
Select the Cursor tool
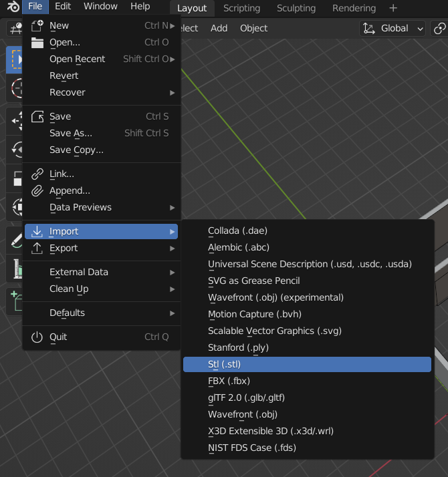pyautogui.click(x=15, y=89)
